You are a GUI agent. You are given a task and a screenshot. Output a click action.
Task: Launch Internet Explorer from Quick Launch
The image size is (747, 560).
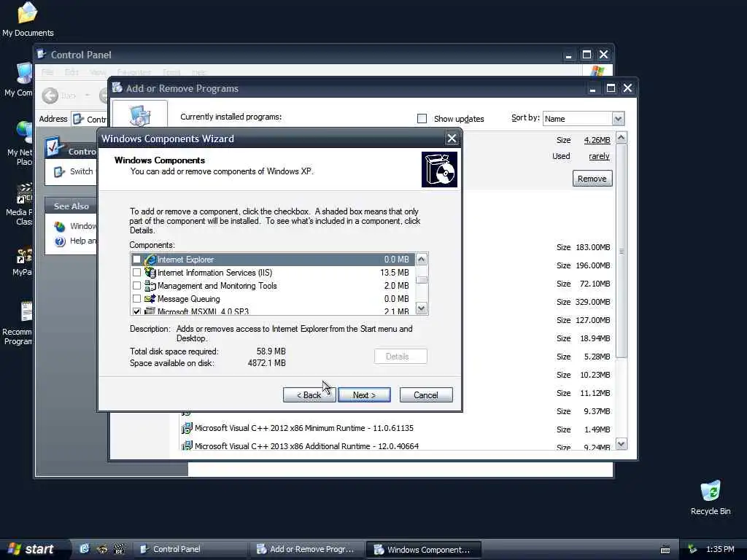point(85,549)
